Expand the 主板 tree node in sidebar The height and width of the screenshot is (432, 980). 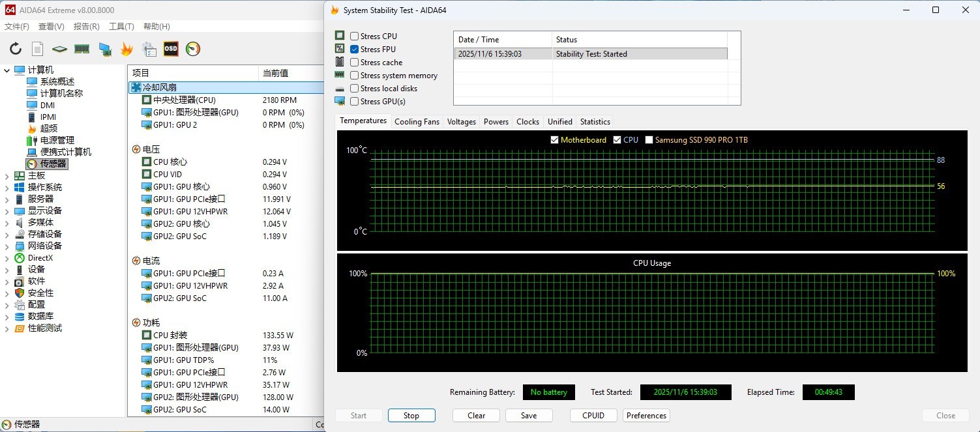7,175
